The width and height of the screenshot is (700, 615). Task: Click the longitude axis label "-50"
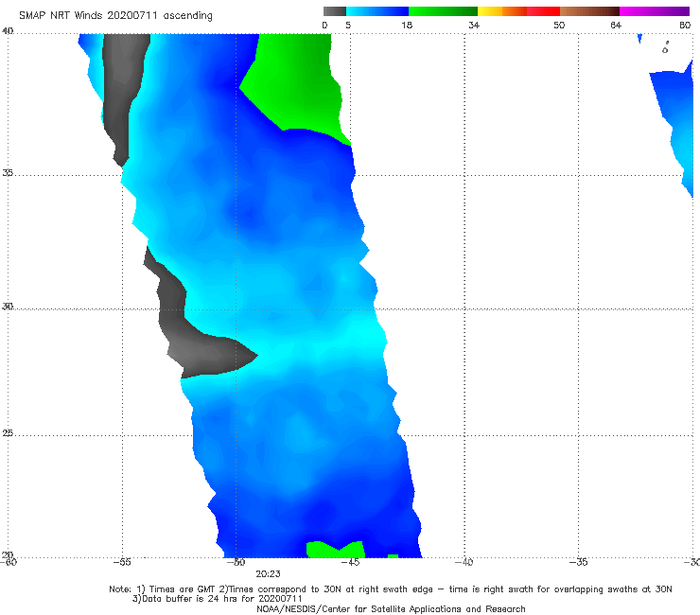[x=236, y=562]
